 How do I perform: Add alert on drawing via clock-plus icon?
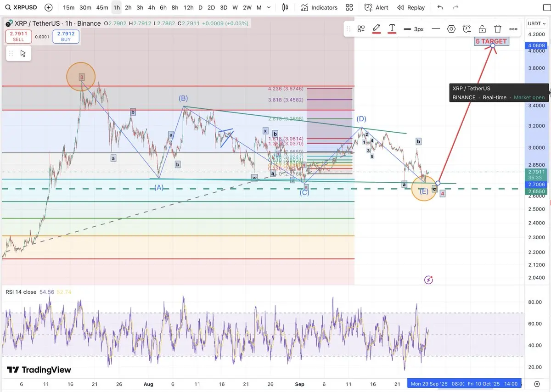point(467,29)
